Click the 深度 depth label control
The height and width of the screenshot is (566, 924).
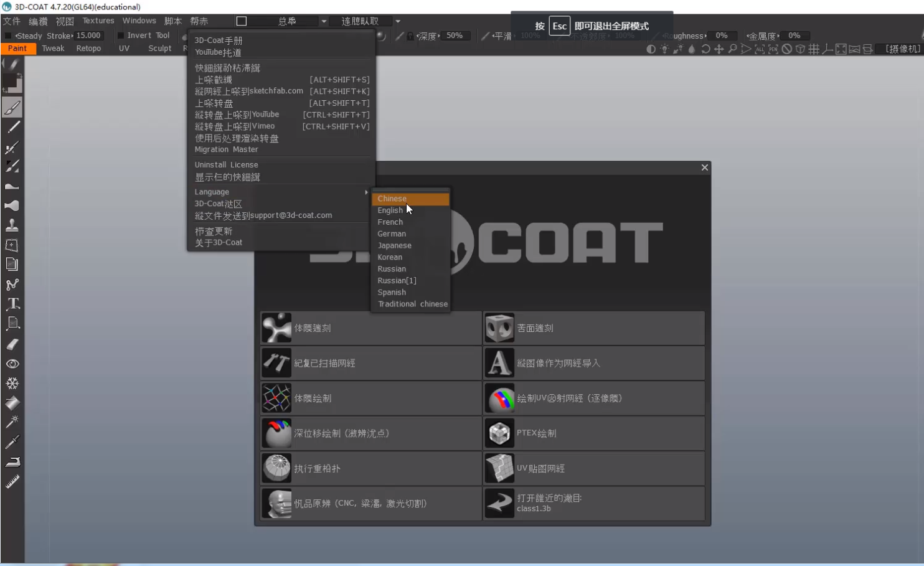pos(427,35)
